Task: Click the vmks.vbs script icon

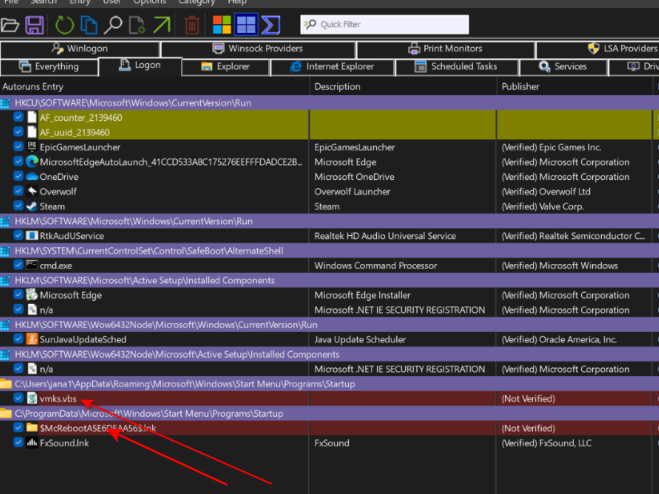Action: pos(32,398)
